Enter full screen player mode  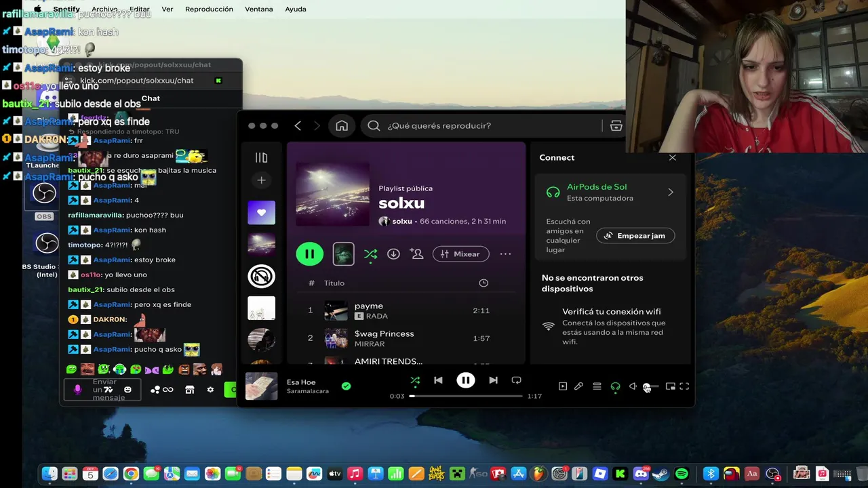684,386
